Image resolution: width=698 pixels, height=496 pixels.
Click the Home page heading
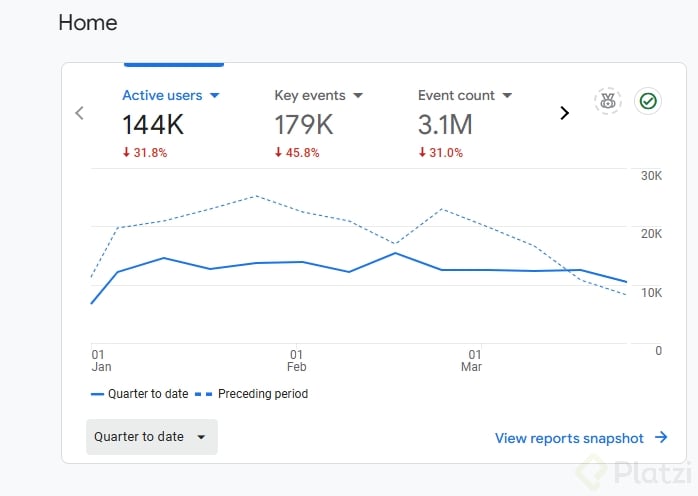[88, 22]
